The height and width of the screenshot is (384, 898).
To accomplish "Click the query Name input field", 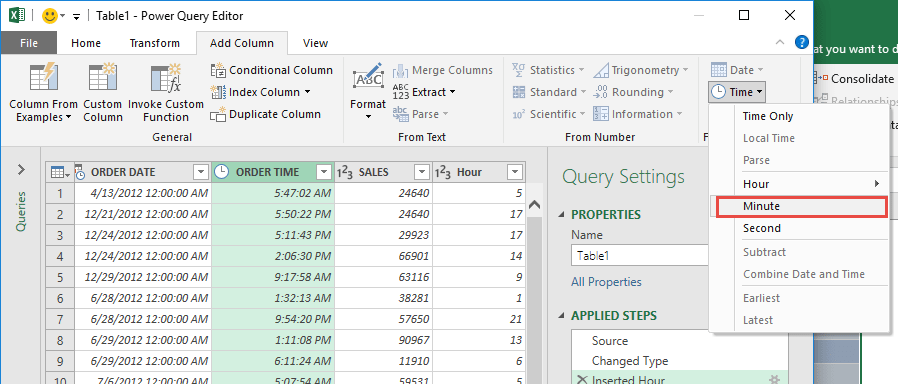I will coord(639,256).
